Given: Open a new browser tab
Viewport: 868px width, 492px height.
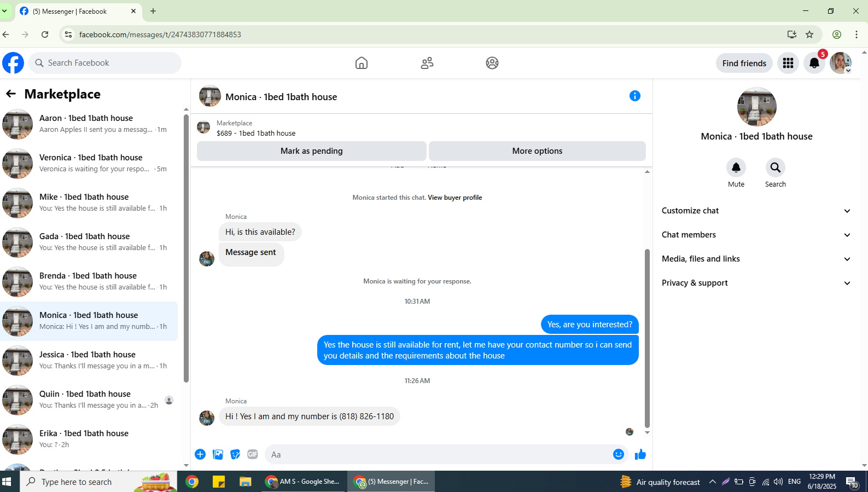Looking at the screenshot, I should click(153, 11).
